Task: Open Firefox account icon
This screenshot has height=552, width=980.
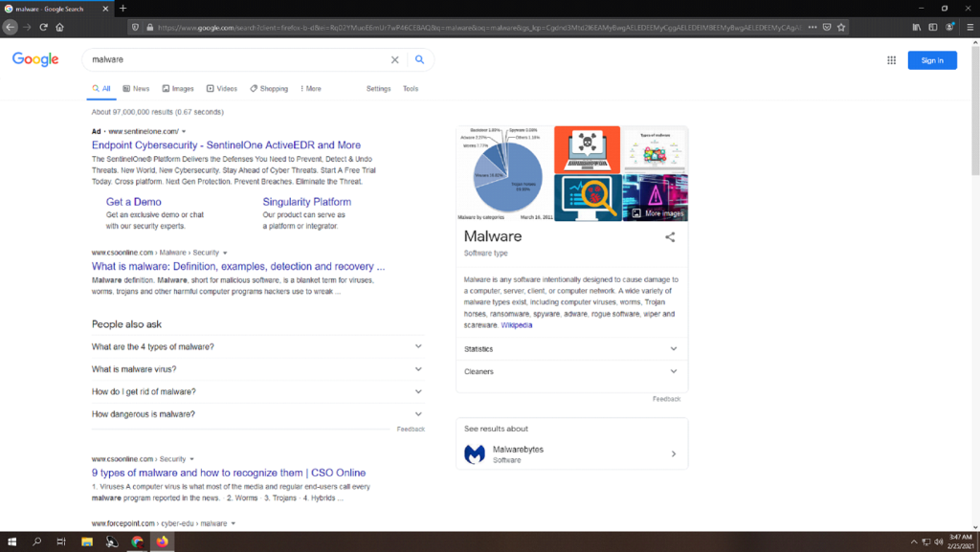Action: point(950,27)
